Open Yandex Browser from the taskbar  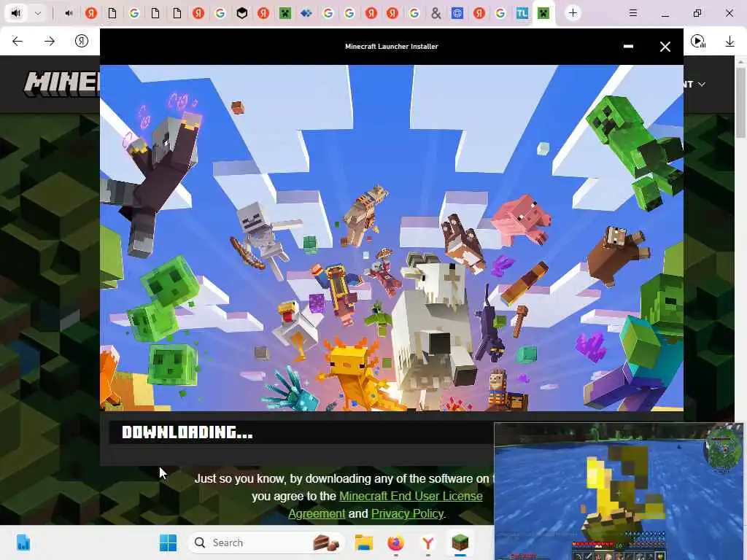click(427, 542)
